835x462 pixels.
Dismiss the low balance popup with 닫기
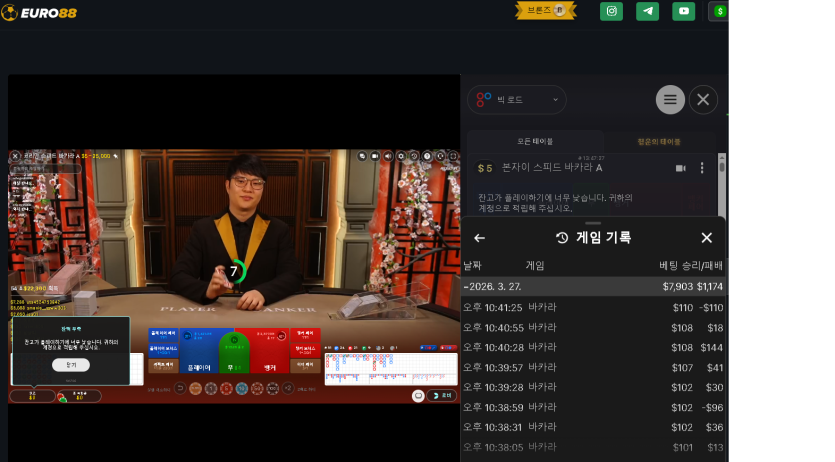point(71,365)
